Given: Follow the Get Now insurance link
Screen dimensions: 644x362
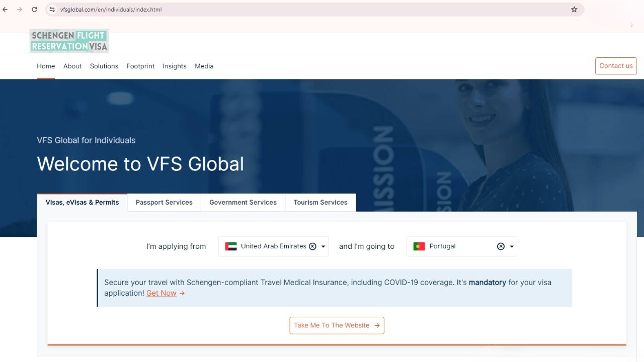Looking at the screenshot, I should (162, 293).
